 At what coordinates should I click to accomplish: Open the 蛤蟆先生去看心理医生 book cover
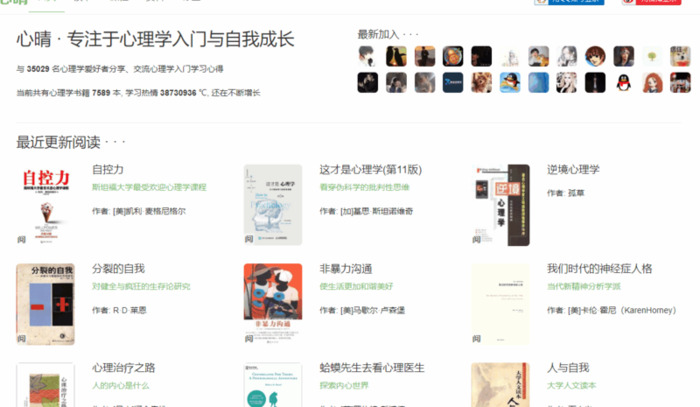[273, 385]
